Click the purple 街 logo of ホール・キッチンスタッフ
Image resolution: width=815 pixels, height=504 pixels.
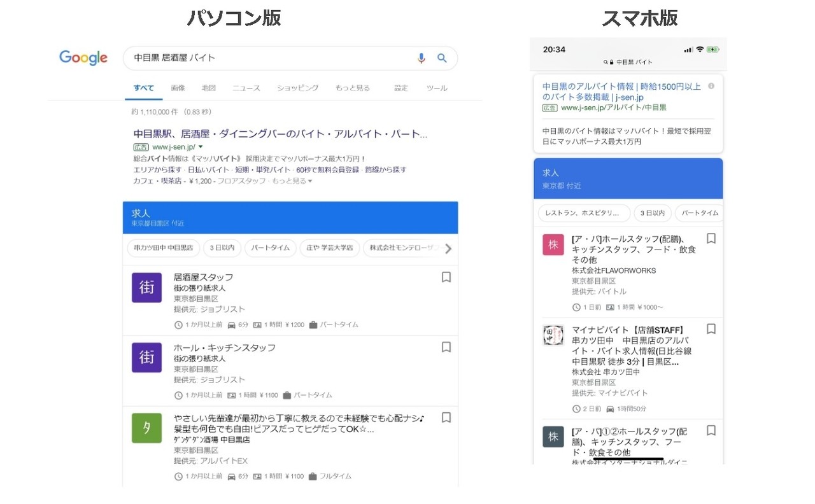click(x=147, y=358)
